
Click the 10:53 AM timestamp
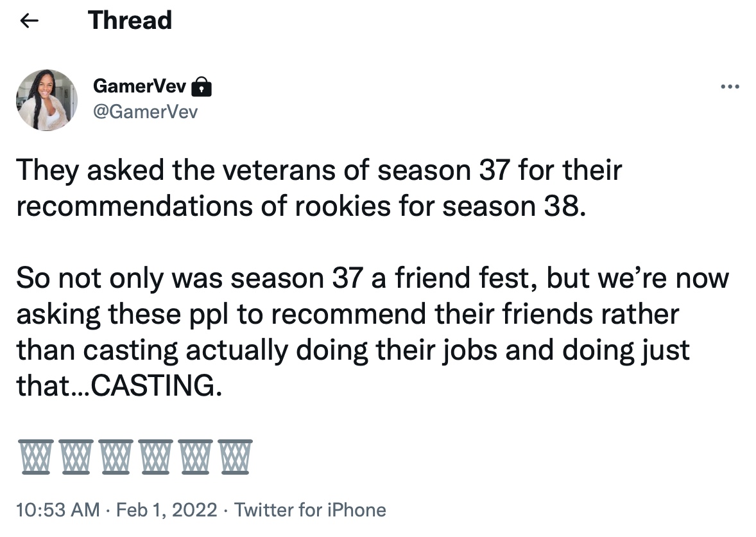click(58, 511)
